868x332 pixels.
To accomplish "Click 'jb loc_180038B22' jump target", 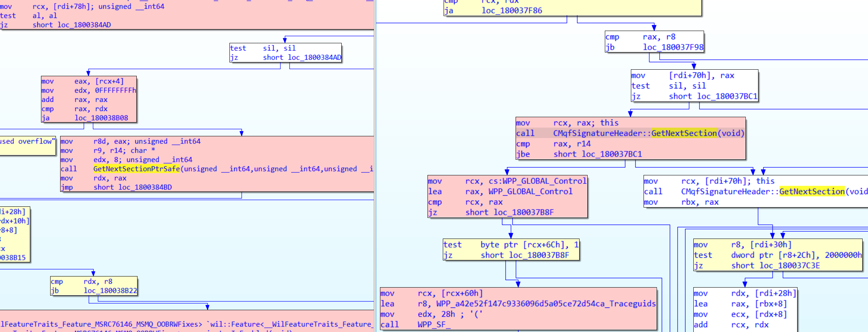I will click(x=110, y=291).
